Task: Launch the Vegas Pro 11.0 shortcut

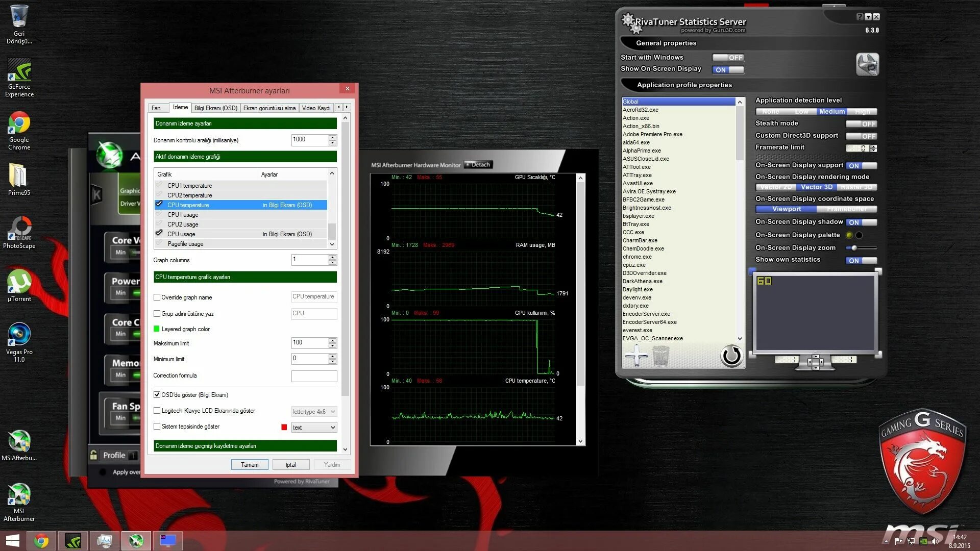Action: (x=19, y=343)
